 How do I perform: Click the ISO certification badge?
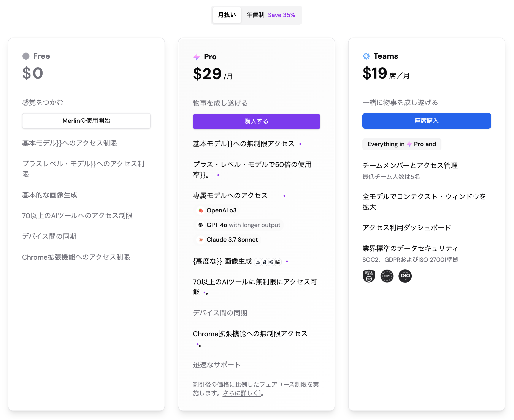tap(405, 276)
